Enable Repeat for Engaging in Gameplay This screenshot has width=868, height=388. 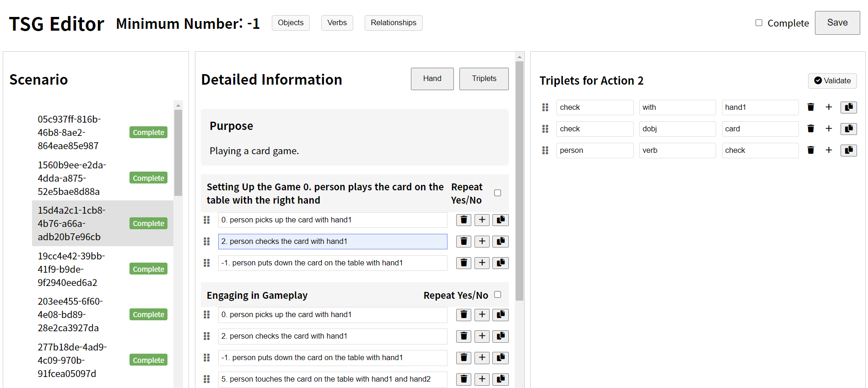(x=497, y=295)
